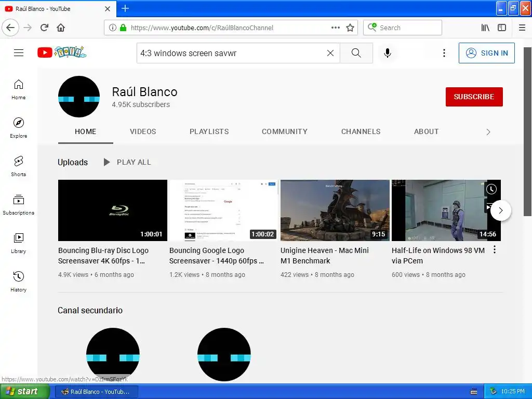Click Canal secundario section heading
The width and height of the screenshot is (532, 399).
tap(90, 310)
